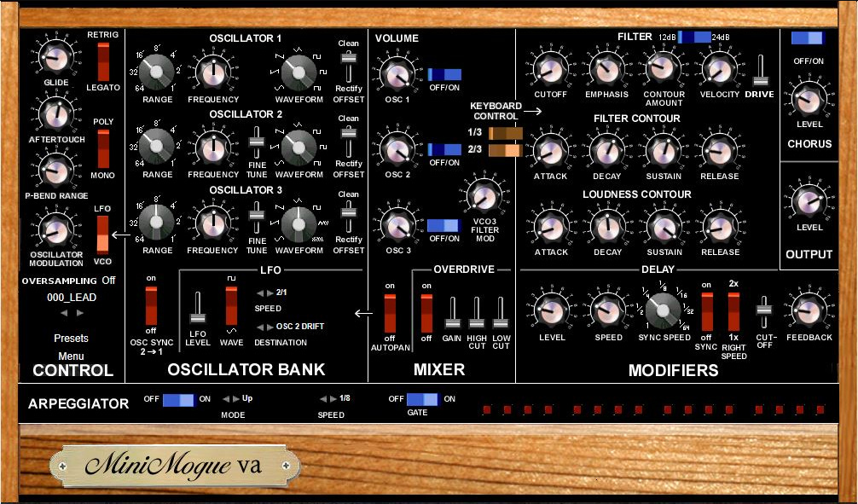
Task: Click previous preset arrow under 000_LEAD
Action: [64, 313]
